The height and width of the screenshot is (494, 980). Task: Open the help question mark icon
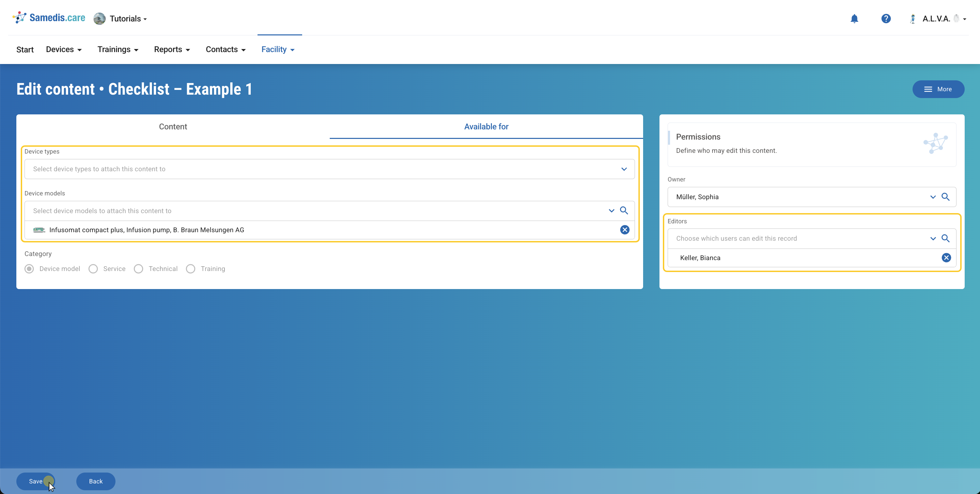coord(886,19)
